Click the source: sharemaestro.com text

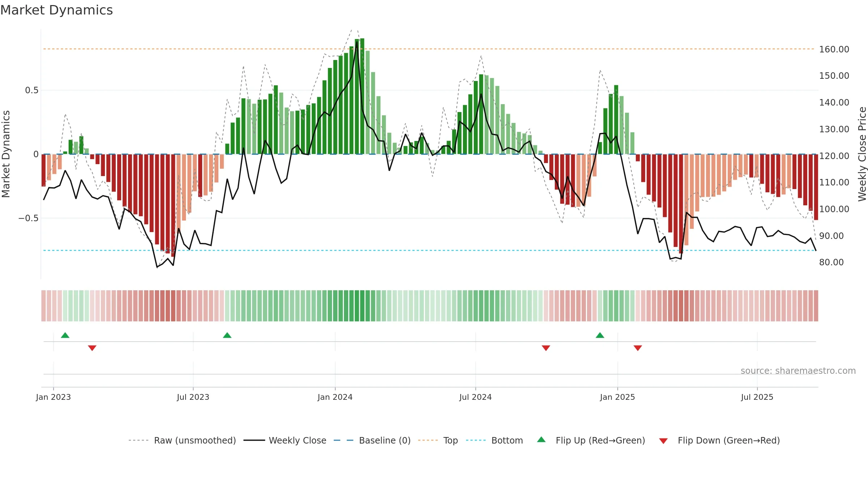coord(798,371)
